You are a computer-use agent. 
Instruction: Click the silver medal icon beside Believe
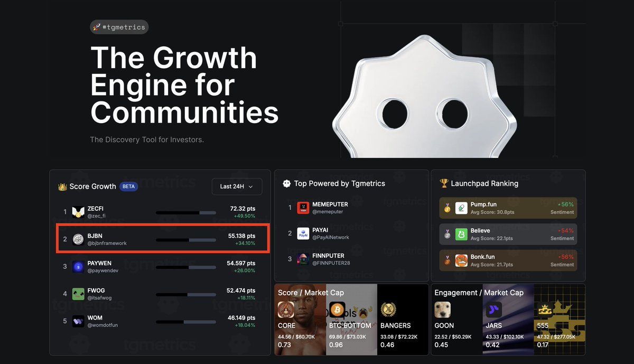(447, 234)
